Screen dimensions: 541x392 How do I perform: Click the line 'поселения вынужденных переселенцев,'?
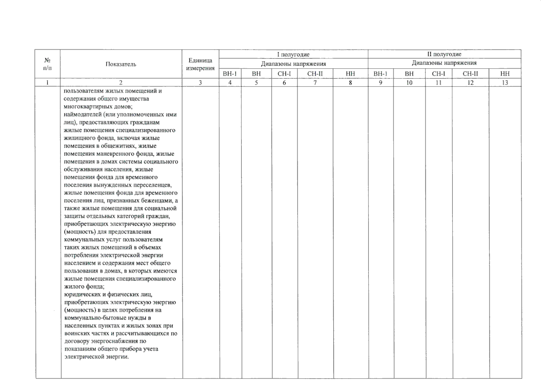[118, 185]
